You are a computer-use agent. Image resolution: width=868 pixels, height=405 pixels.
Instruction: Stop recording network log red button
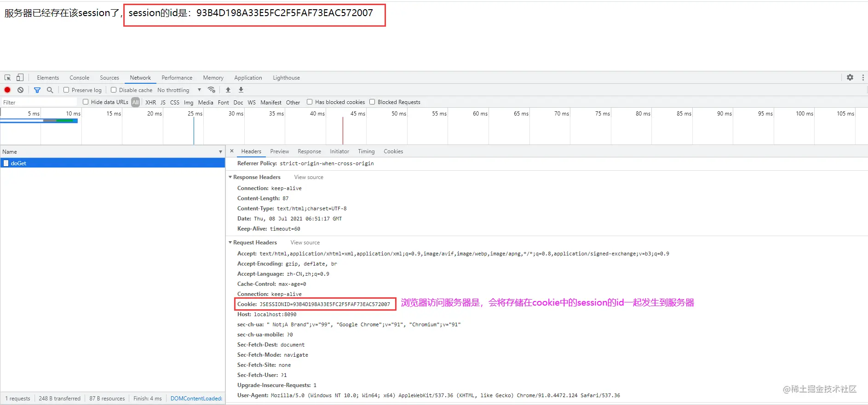click(x=7, y=90)
